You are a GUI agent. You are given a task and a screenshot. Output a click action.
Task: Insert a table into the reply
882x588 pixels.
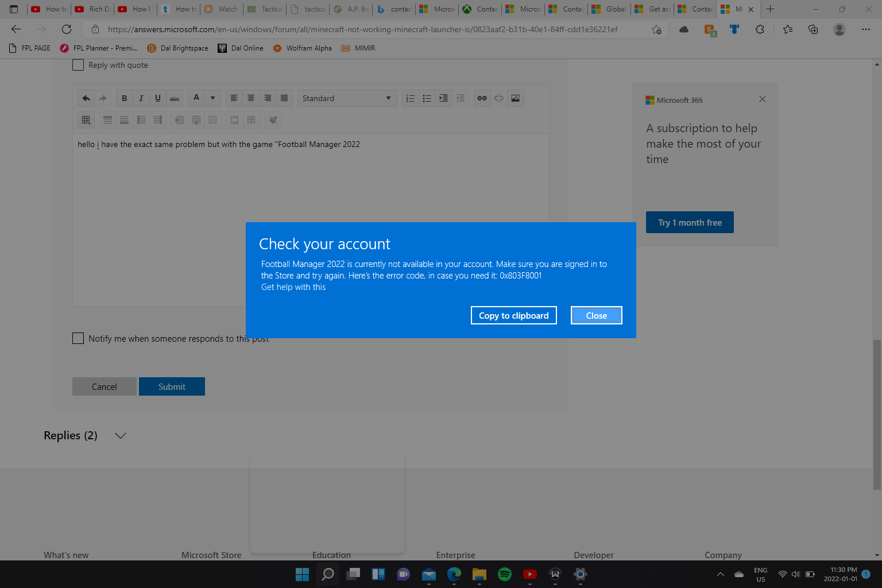click(86, 120)
